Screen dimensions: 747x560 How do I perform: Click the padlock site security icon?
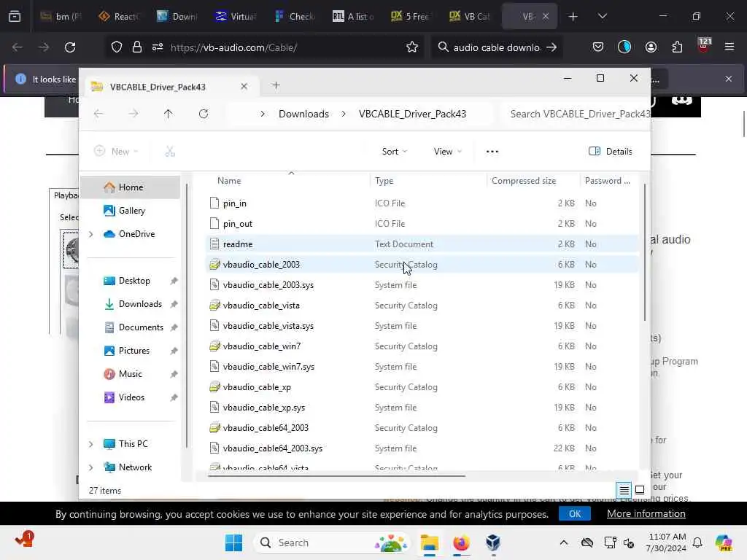[x=137, y=47]
